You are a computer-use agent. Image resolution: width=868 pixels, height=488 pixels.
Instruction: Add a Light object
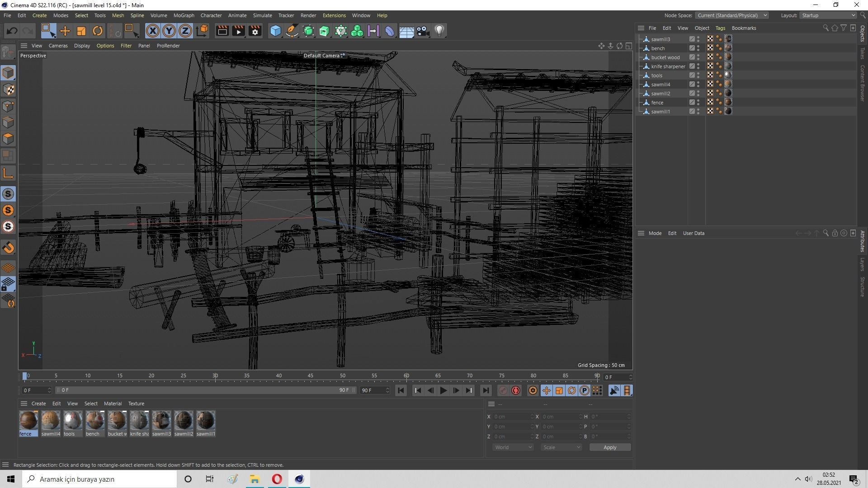tap(439, 31)
